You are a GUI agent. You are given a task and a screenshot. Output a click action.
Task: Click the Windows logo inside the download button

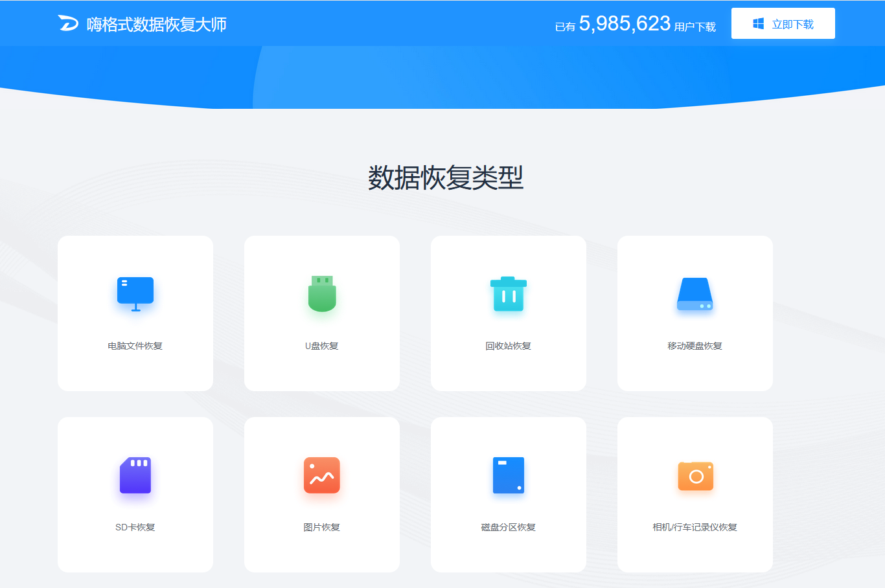point(758,24)
